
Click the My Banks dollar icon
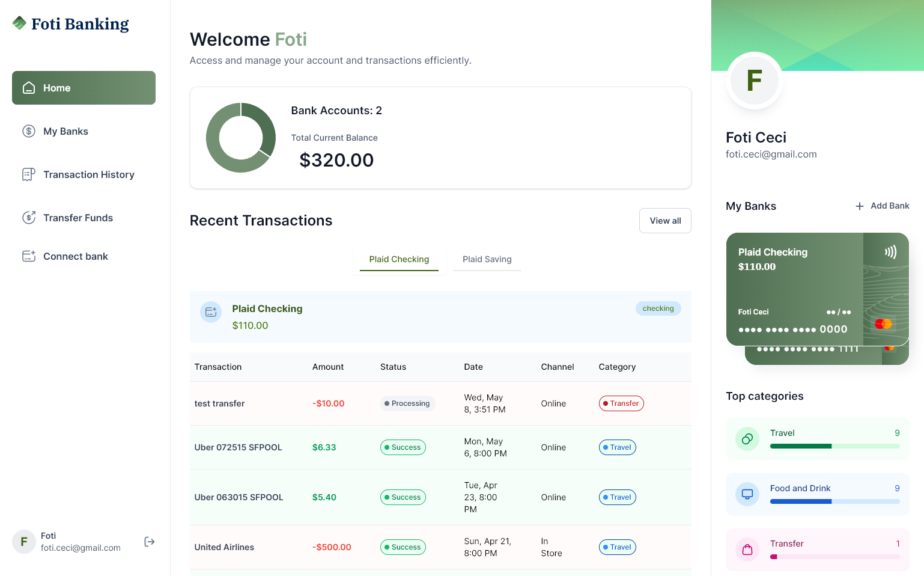coord(28,131)
